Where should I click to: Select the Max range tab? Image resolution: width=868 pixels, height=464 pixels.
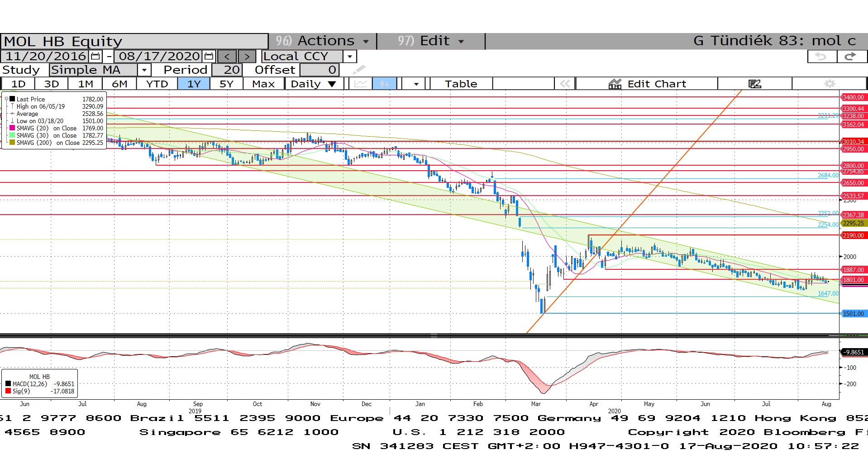click(263, 84)
